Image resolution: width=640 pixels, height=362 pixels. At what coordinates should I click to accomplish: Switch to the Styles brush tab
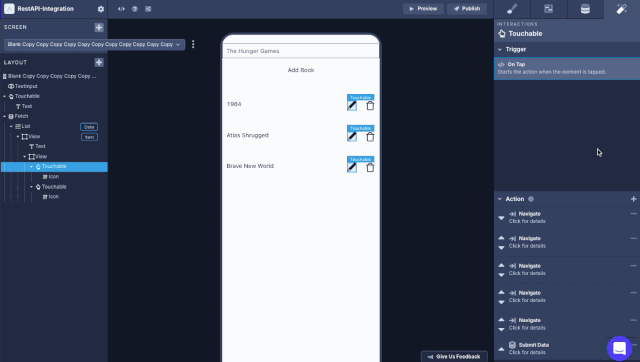(x=512, y=9)
